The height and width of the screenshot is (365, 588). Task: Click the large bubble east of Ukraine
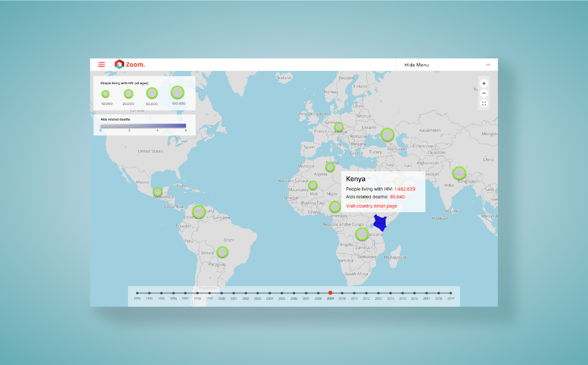coord(388,135)
